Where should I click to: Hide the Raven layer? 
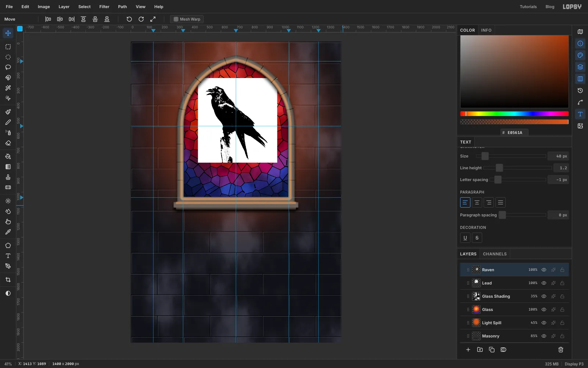(544, 270)
